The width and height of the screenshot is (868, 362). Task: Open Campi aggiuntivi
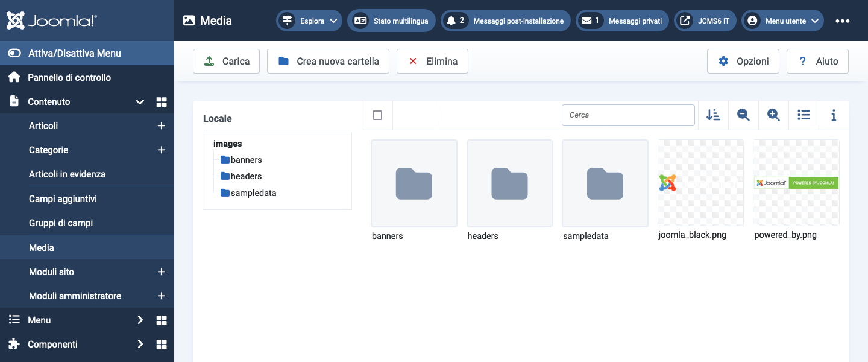(x=63, y=198)
